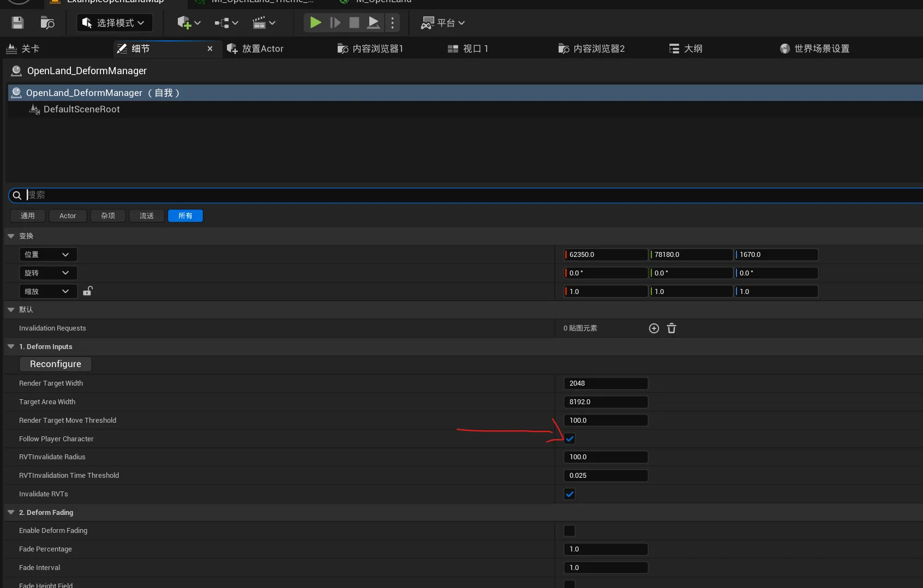
Task: Click the skip frame playback button
Action: pyautogui.click(x=335, y=22)
